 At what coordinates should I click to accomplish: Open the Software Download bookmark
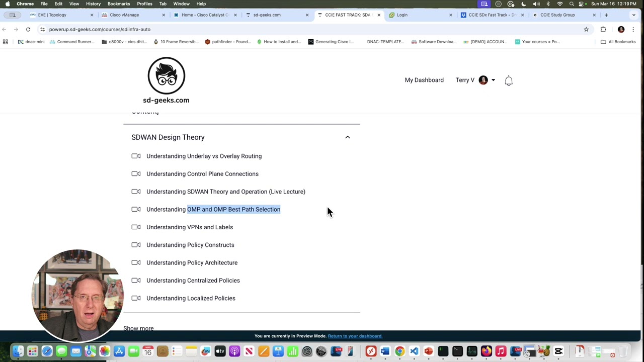(x=434, y=42)
